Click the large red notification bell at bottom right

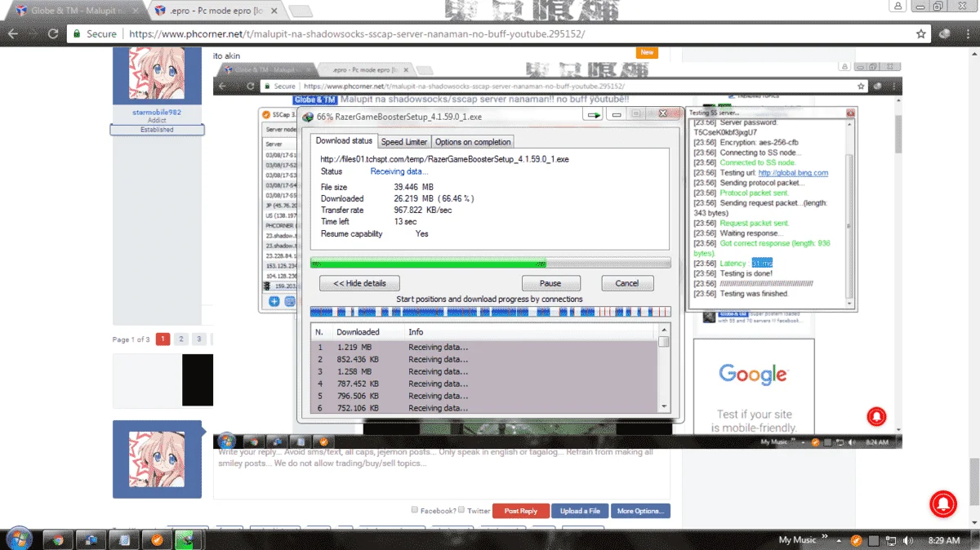point(943,503)
